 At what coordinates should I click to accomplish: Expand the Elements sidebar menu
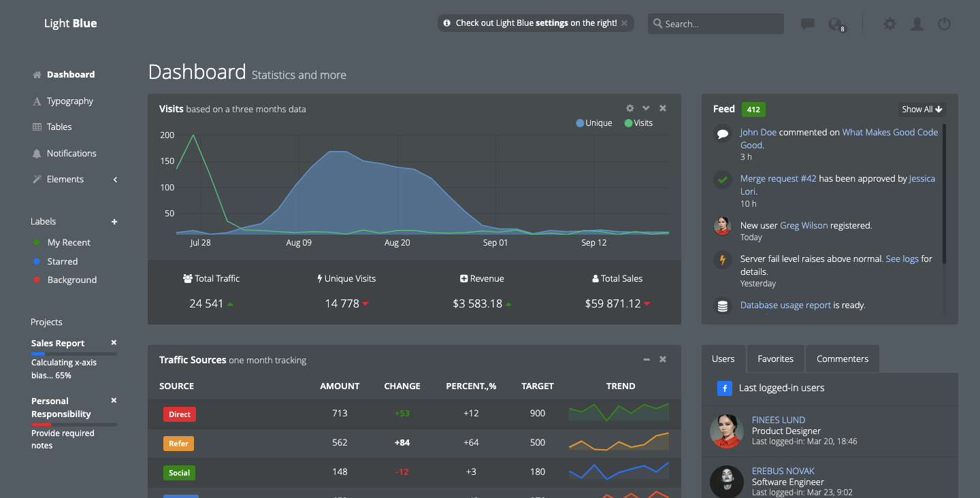[x=65, y=179]
